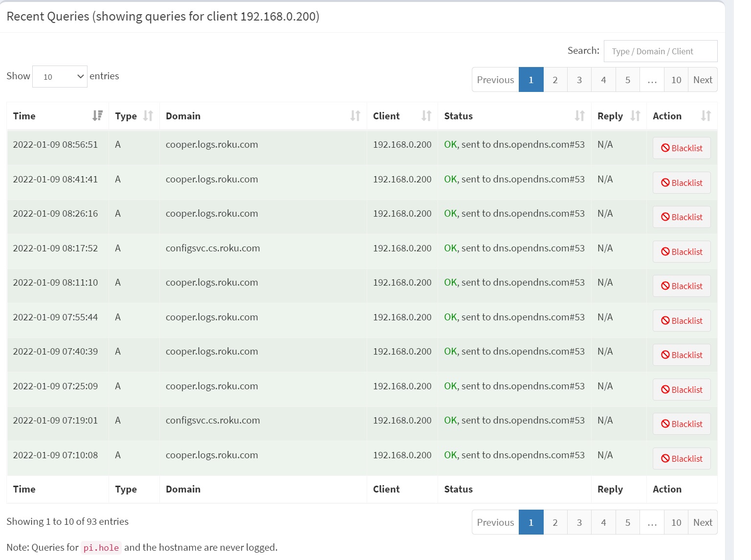The image size is (751, 560).
Task: Go to page 4 in top pagination
Action: (x=603, y=80)
